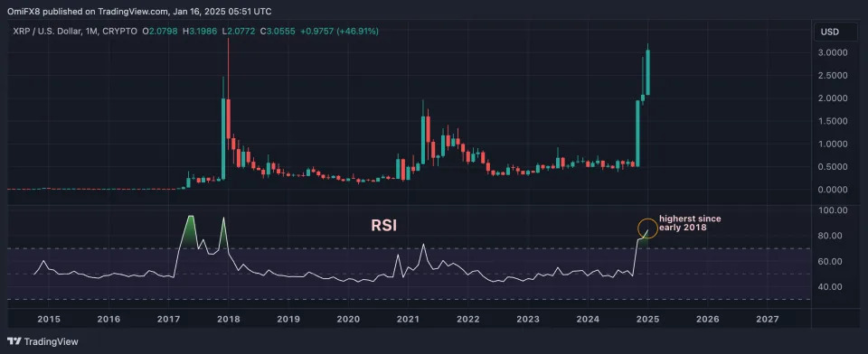The width and height of the screenshot is (868, 354).
Task: Click the 2019 time axis label
Action: point(288,319)
